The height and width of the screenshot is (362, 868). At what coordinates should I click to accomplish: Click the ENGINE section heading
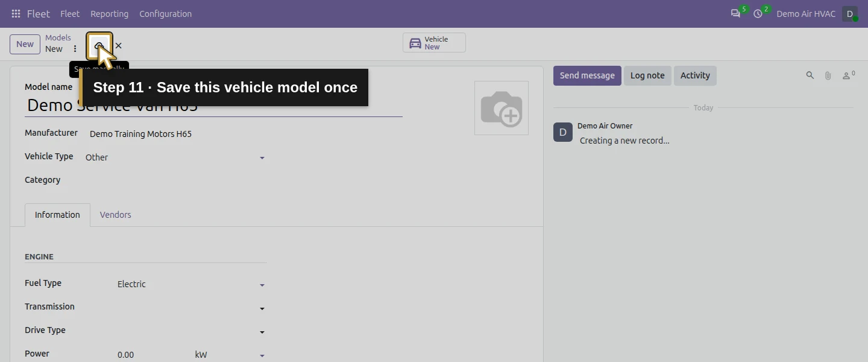[x=39, y=256]
